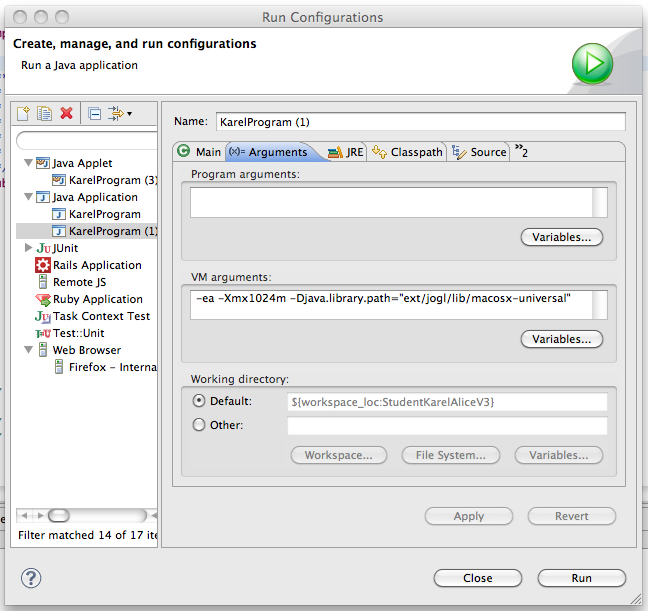
Task: Open the JRE tab
Action: tap(345, 152)
